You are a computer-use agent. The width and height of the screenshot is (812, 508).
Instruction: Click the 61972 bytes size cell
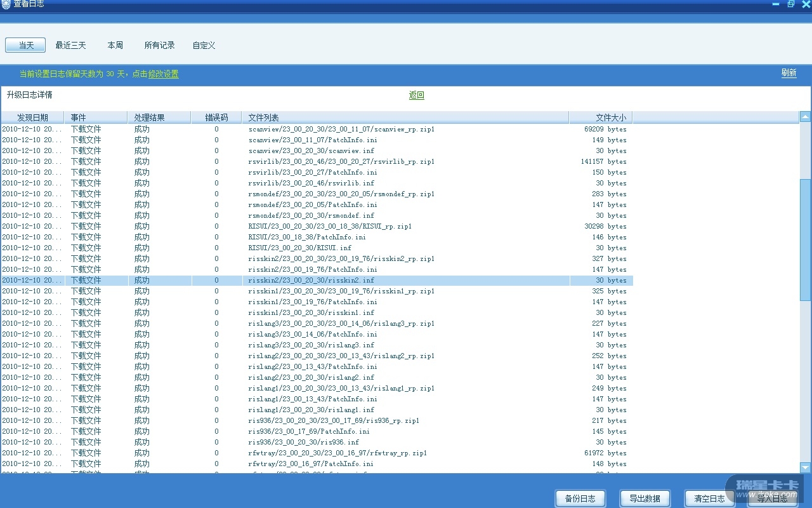click(605, 453)
